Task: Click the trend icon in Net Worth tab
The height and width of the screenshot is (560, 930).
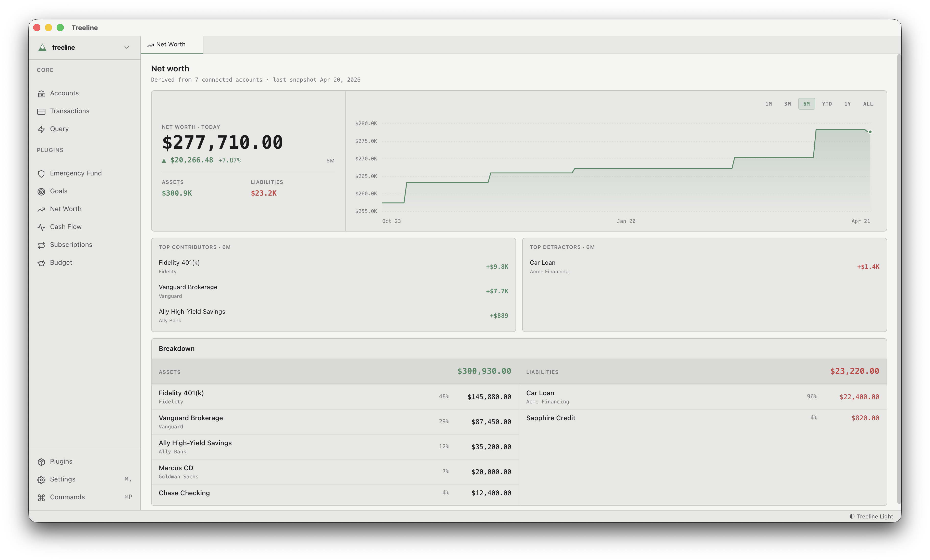Action: (151, 45)
